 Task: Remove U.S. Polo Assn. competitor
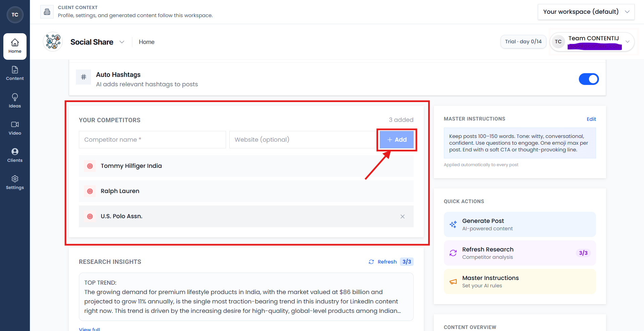(x=403, y=217)
